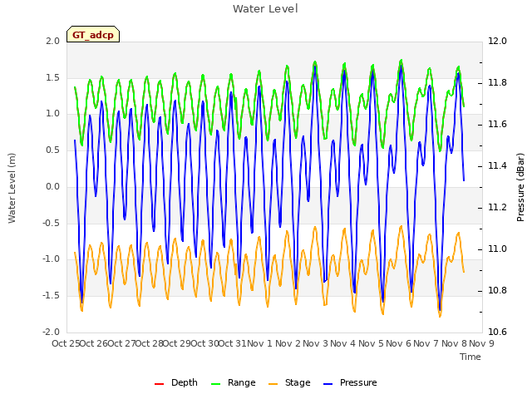Click the Nov 1 date tick label

coord(259,343)
